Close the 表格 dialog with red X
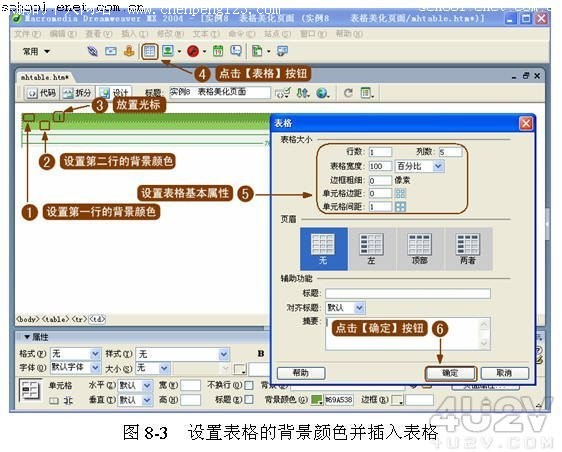562x452 pixels. click(526, 124)
